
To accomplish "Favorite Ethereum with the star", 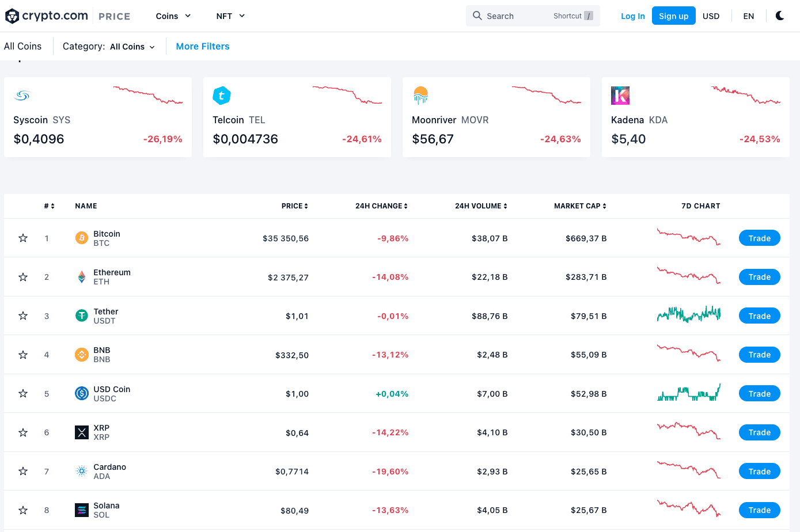I will click(23, 277).
